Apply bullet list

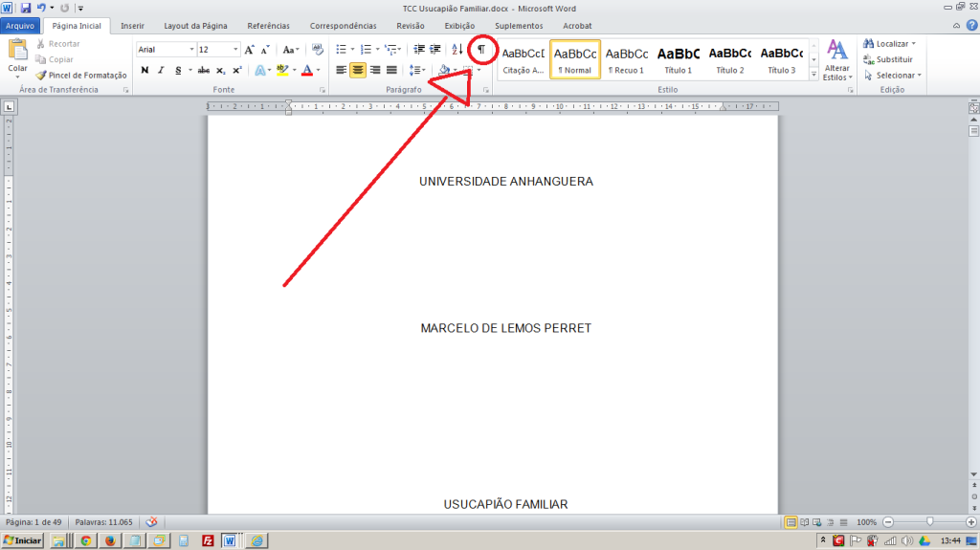click(342, 50)
